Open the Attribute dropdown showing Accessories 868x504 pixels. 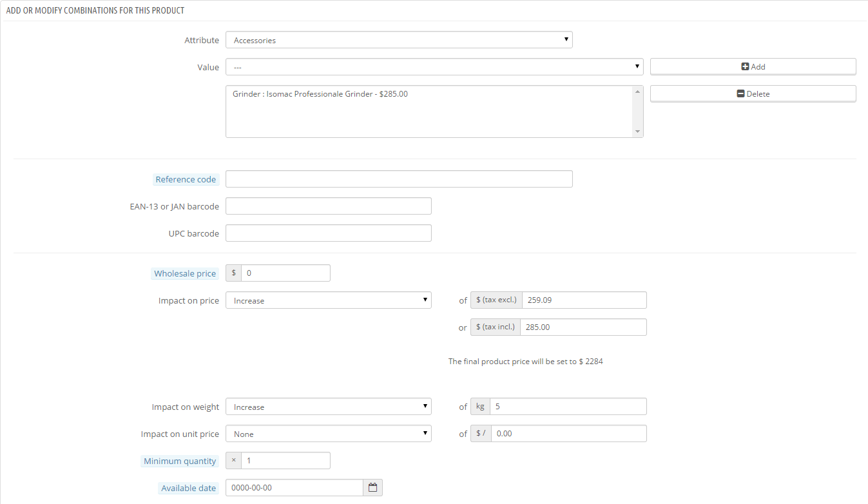point(399,40)
